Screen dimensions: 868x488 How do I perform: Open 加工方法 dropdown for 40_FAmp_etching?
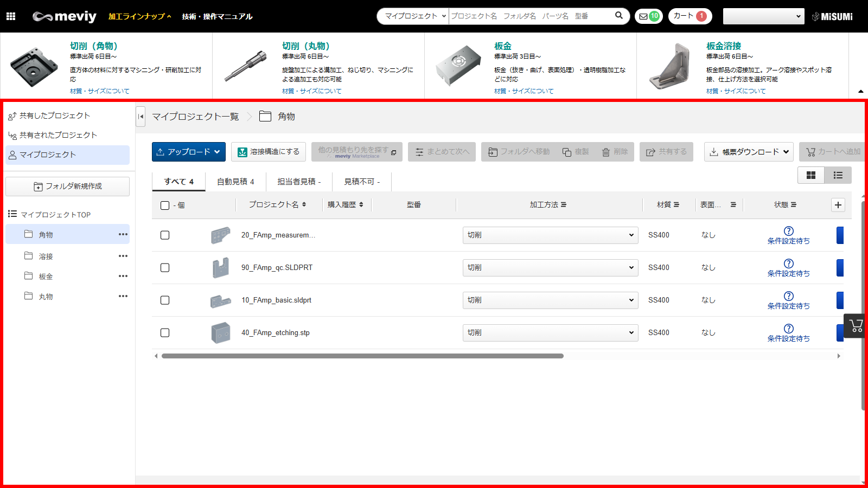pyautogui.click(x=550, y=333)
